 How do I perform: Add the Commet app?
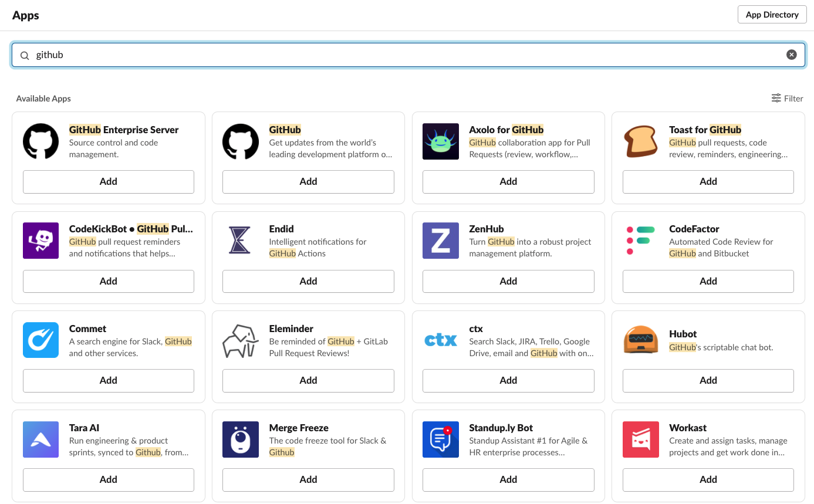(x=109, y=380)
